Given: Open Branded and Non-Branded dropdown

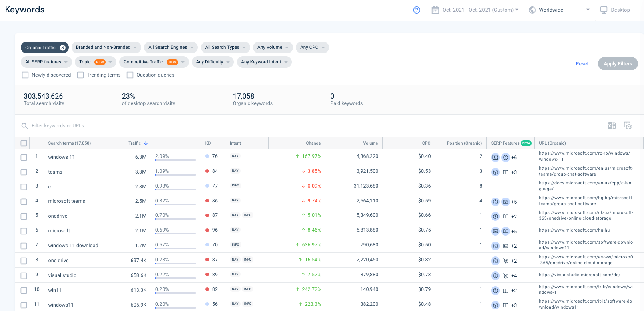Looking at the screenshot, I should [x=106, y=47].
